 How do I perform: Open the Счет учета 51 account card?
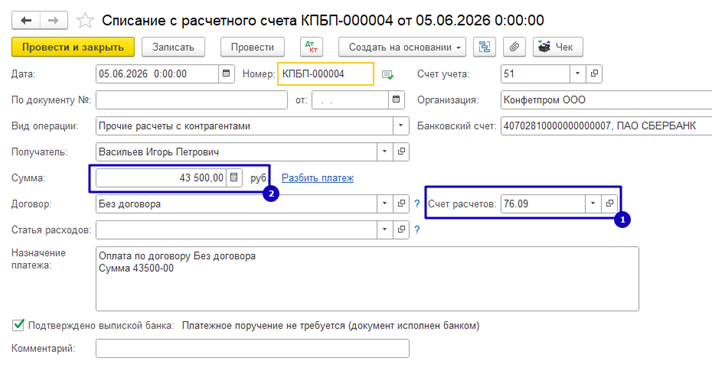pyautogui.click(x=594, y=74)
